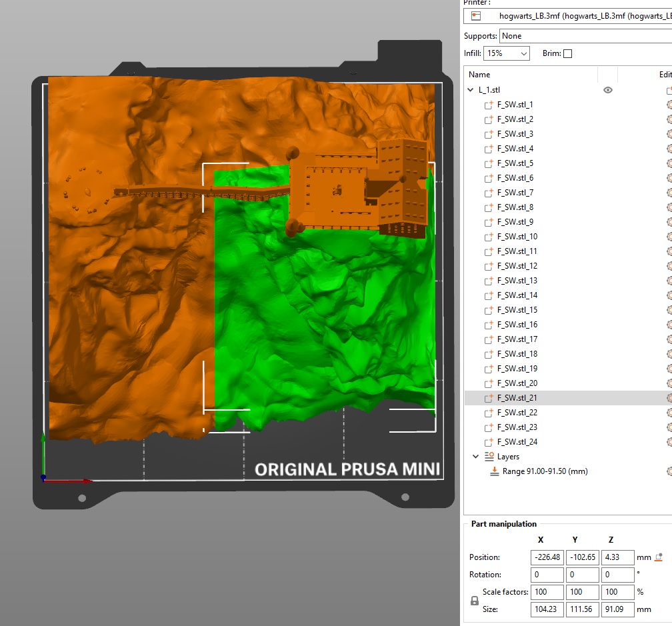Click the modifier icon beside F_SW.stl_13
672x626 pixels.
tap(489, 281)
